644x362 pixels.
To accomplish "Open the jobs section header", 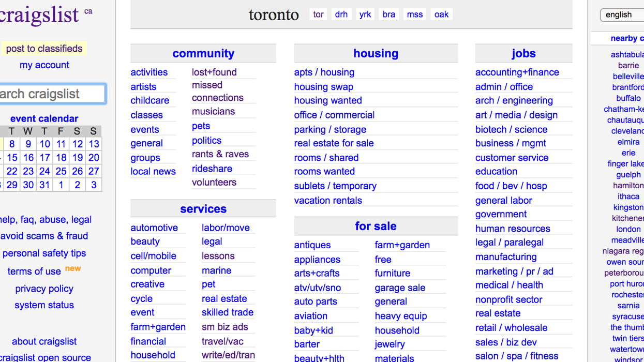I will click(523, 54).
